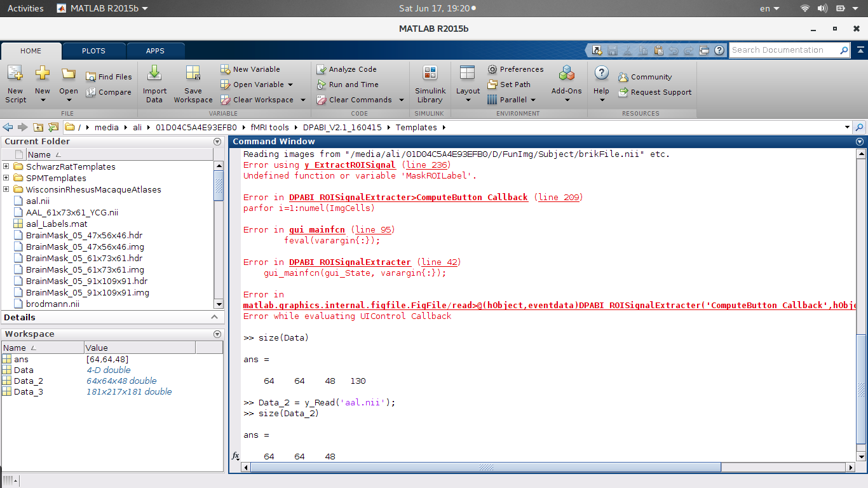Switch to the APPS tab
The width and height of the screenshot is (868, 488).
pyautogui.click(x=155, y=51)
